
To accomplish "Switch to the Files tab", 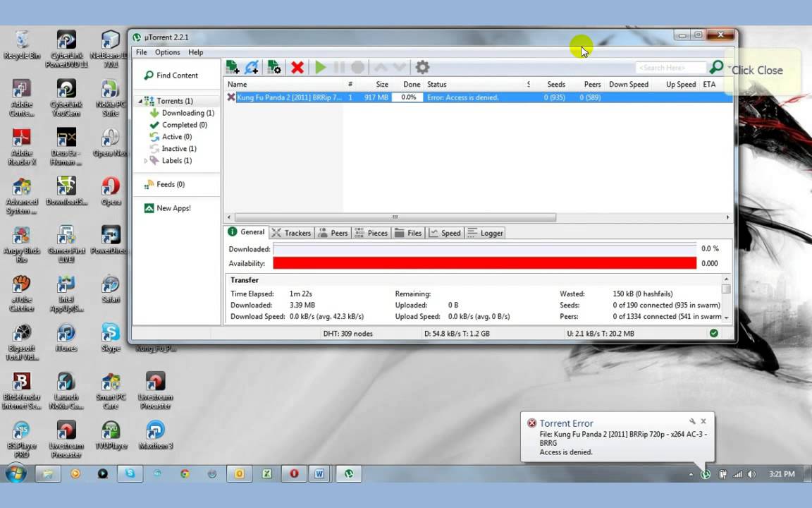I will click(x=409, y=233).
